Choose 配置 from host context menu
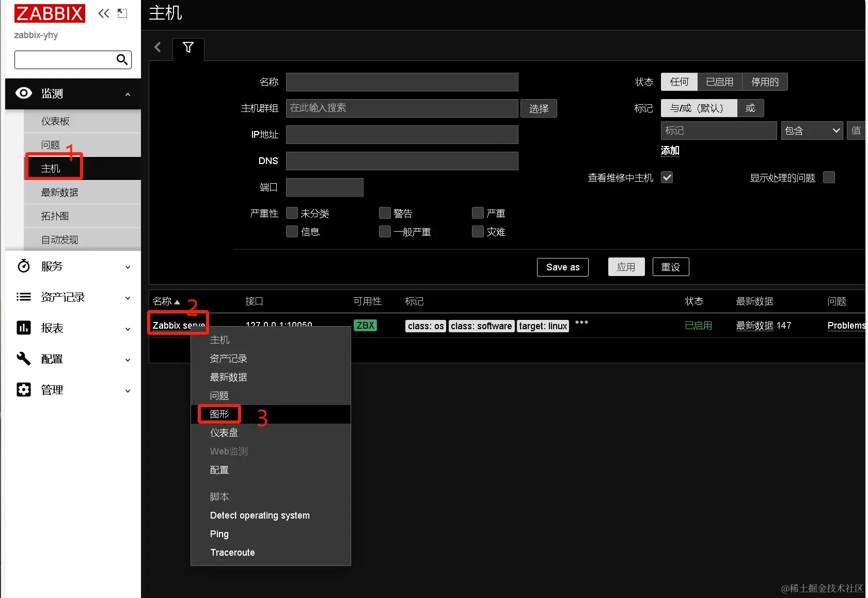The image size is (868, 598). pos(271,470)
